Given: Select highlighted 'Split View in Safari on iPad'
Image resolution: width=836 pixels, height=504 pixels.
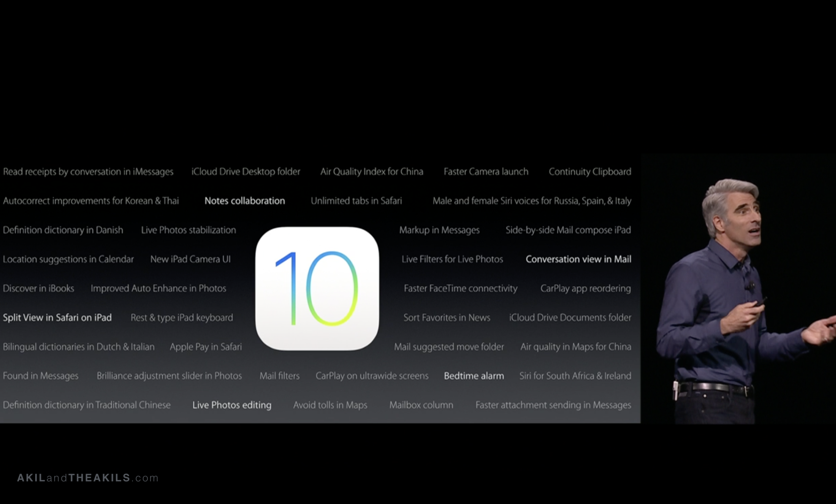Looking at the screenshot, I should click(x=57, y=318).
